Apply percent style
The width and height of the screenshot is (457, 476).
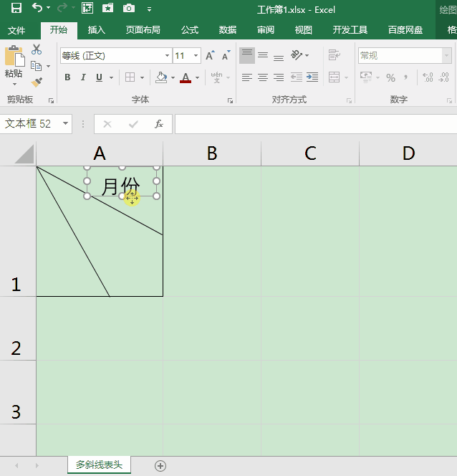coord(390,78)
